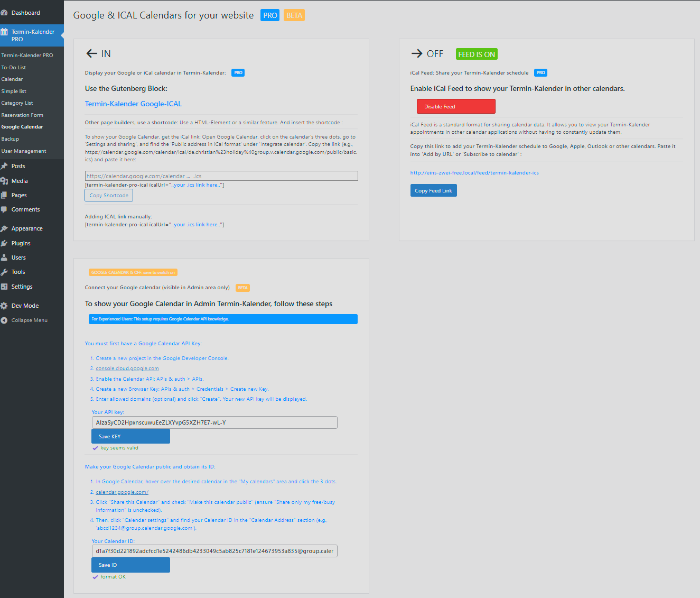Click 'Collapse Menu' in the sidebar
Image resolution: width=700 pixels, height=598 pixels.
point(30,320)
